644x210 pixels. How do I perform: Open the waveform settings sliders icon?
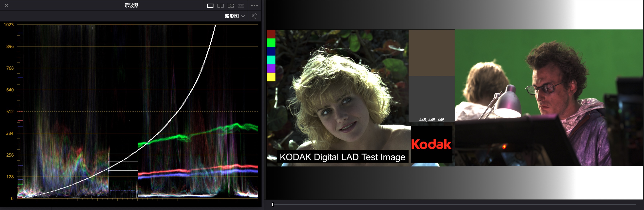[x=254, y=16]
